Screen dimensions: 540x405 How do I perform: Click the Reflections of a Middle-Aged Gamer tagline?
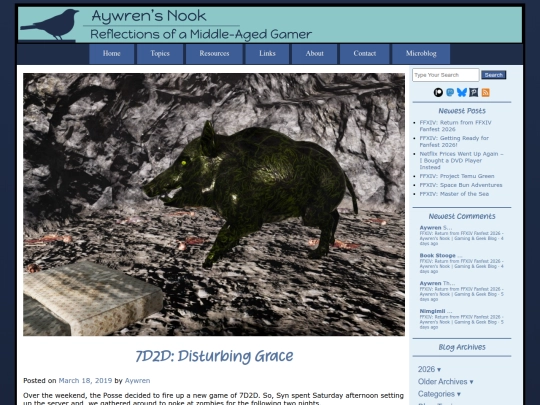coord(201,34)
